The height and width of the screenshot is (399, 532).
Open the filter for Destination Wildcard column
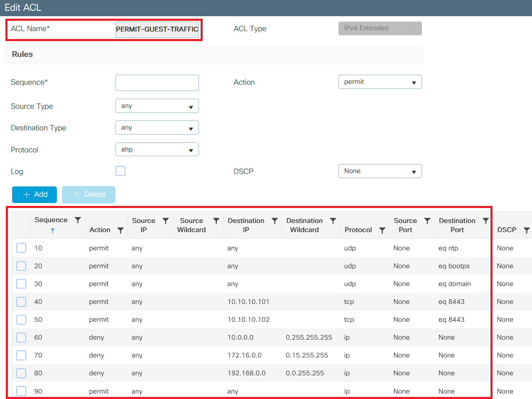pos(333,220)
